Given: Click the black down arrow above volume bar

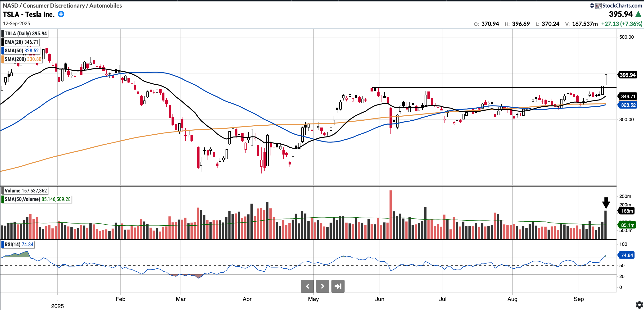Looking at the screenshot, I should [606, 203].
